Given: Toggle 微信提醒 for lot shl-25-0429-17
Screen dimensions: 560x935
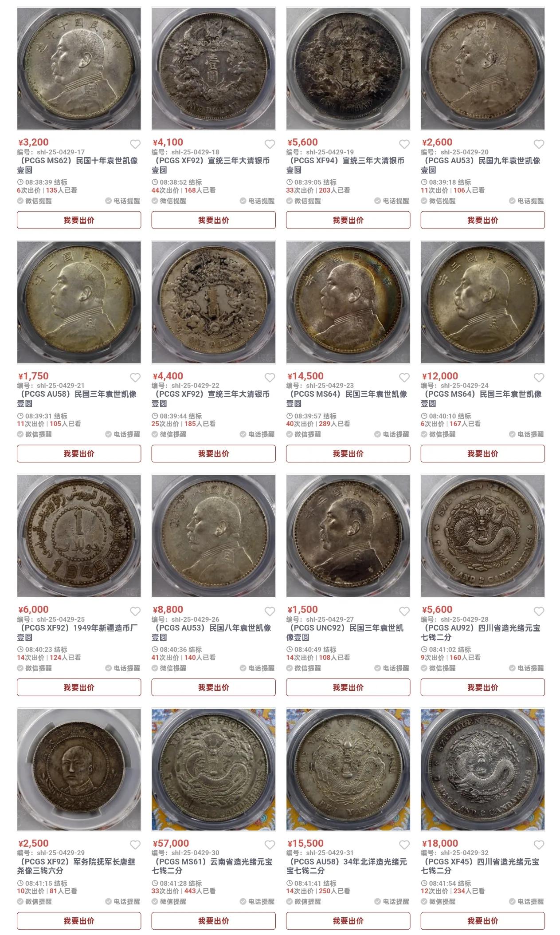Looking at the screenshot, I should pyautogui.click(x=35, y=201).
